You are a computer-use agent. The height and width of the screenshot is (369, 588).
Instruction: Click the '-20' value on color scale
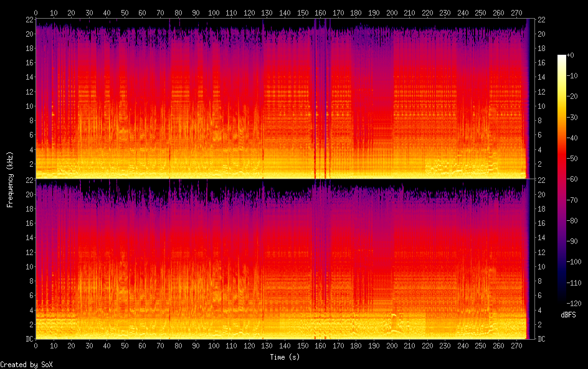click(572, 96)
